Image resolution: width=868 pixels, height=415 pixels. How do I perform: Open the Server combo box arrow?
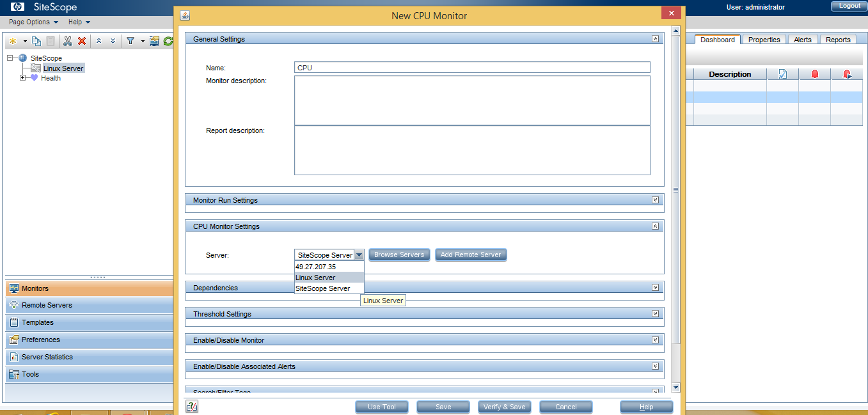(x=359, y=254)
